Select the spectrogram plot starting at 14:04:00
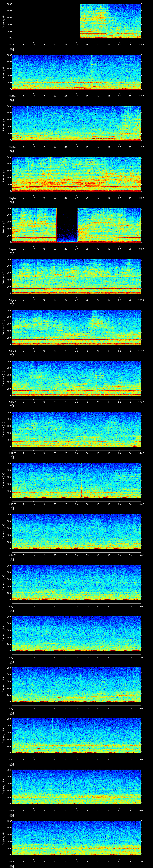Screen dimensions: 153x868 click(77, 21)
